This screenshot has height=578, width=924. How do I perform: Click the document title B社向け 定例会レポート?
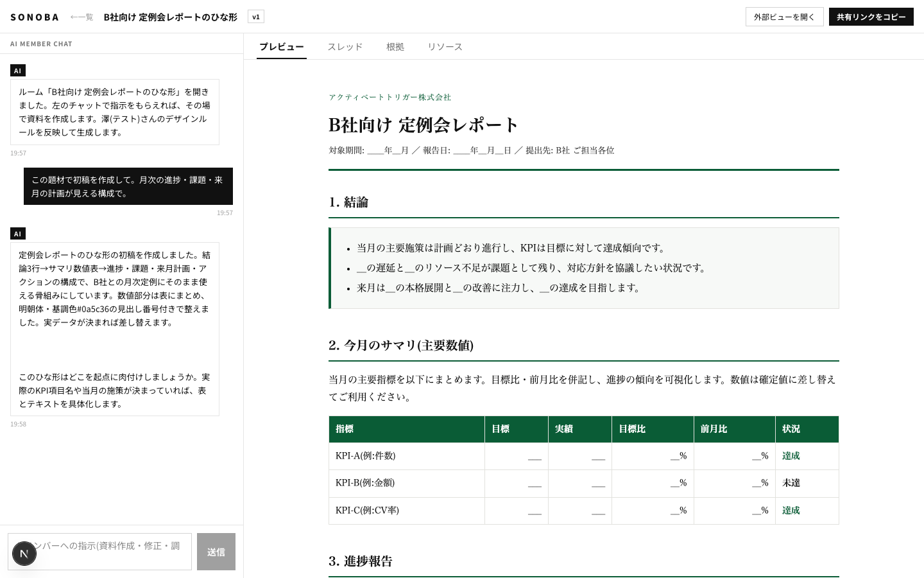click(x=423, y=125)
